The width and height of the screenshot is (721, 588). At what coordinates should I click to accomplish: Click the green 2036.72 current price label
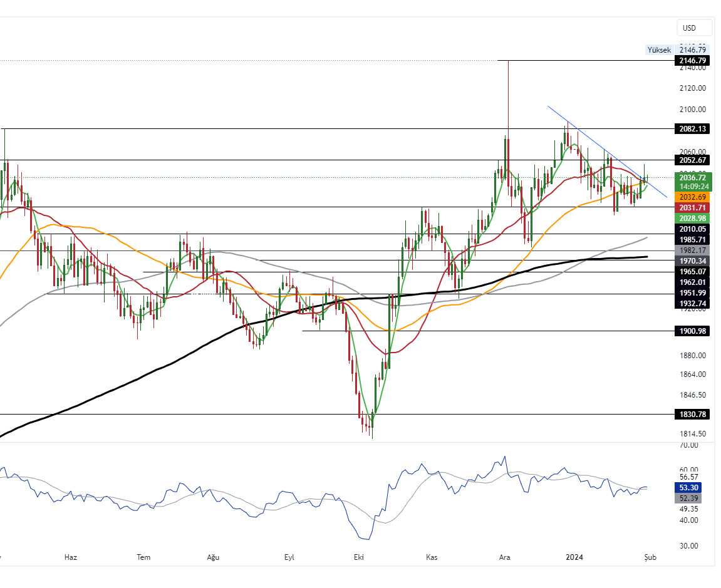692,178
